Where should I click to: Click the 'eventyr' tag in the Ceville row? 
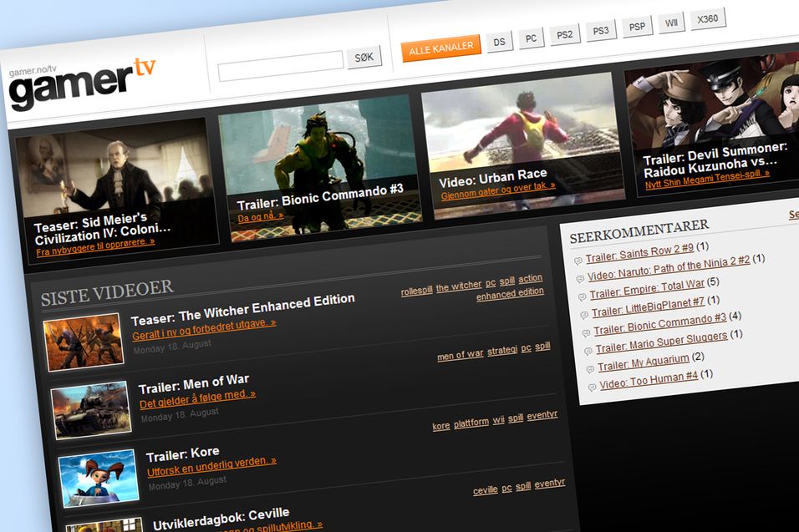pos(549,483)
